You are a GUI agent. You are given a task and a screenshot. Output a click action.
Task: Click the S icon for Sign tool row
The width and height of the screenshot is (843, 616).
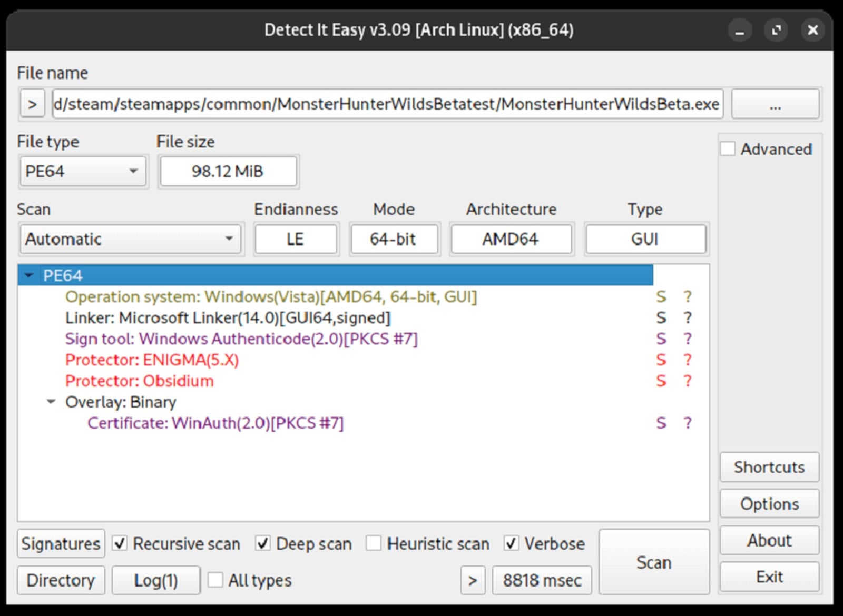pyautogui.click(x=661, y=339)
